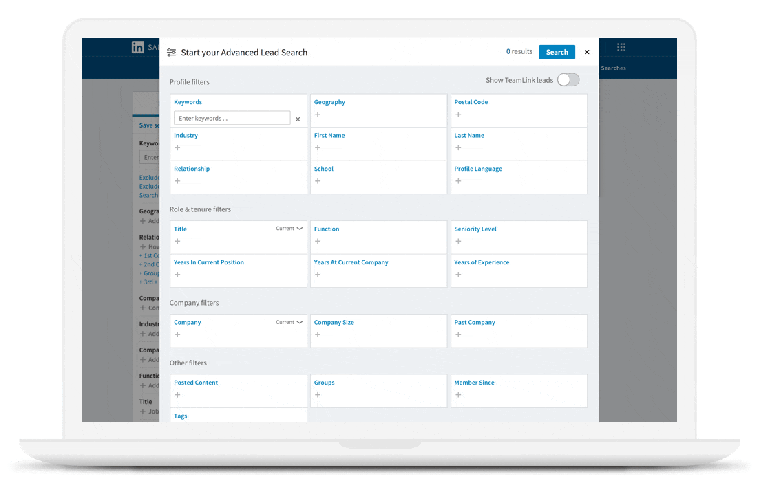Click the Seniority Level filter label
760x495 pixels.
point(475,229)
